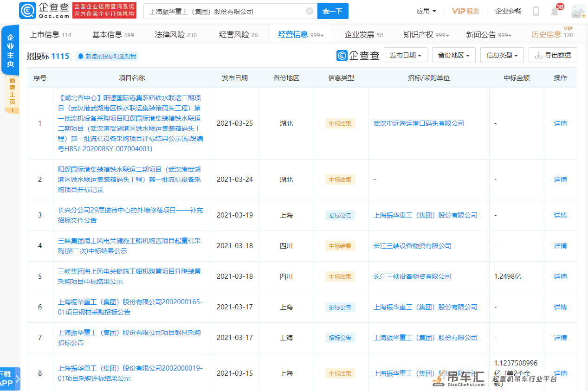The height and width of the screenshot is (391, 588).
Task: Open row 7 上海振华重工 purchaser link
Action: pyautogui.click(x=425, y=338)
